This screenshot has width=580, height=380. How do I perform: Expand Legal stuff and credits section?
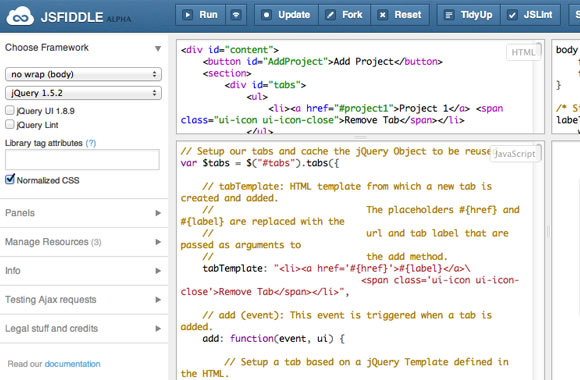[x=84, y=329]
